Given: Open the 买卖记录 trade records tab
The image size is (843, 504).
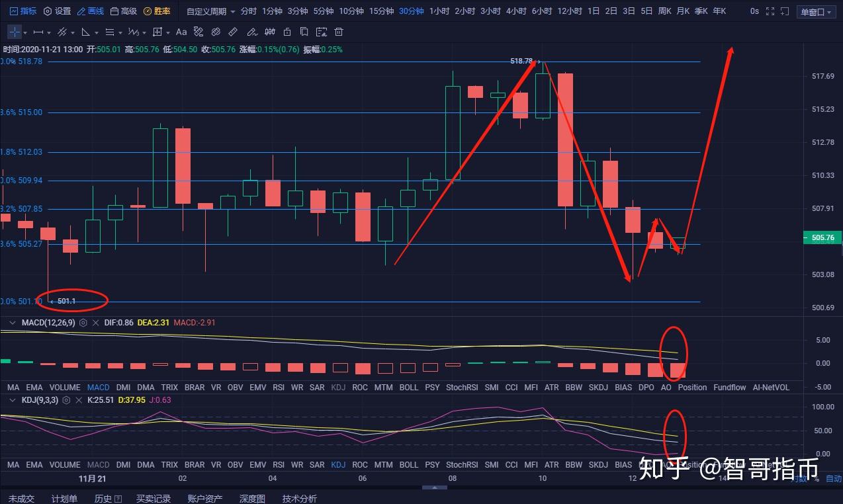Looking at the screenshot, I should coord(154,499).
